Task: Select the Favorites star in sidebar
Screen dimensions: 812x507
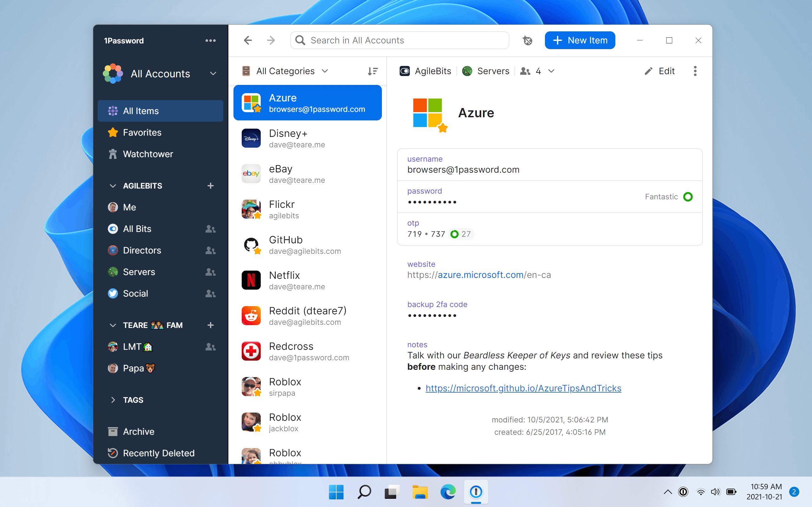Action: pyautogui.click(x=142, y=132)
